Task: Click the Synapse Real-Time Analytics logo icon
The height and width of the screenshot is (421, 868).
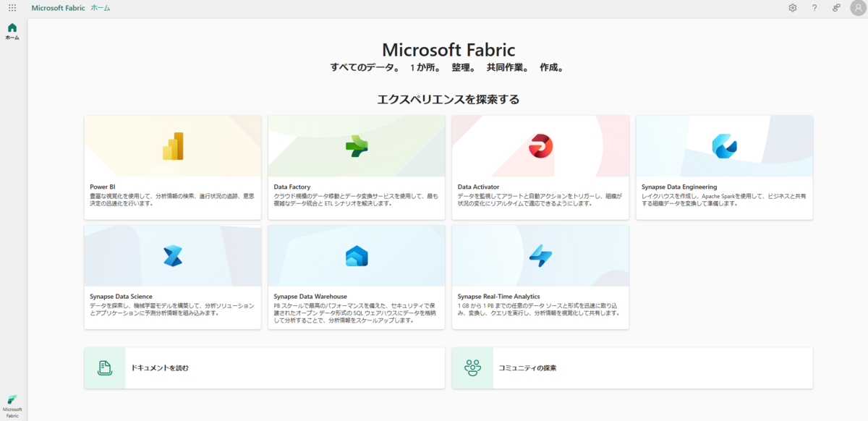Action: tap(540, 255)
